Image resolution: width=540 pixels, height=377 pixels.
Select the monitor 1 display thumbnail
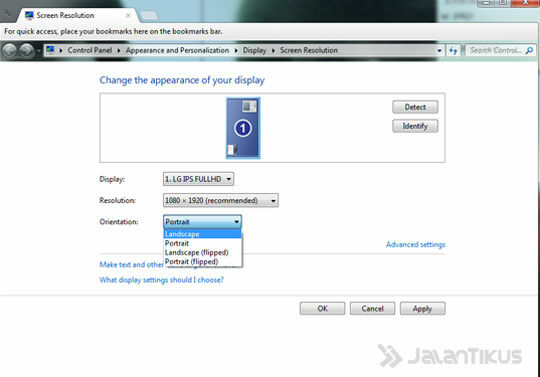(x=243, y=128)
